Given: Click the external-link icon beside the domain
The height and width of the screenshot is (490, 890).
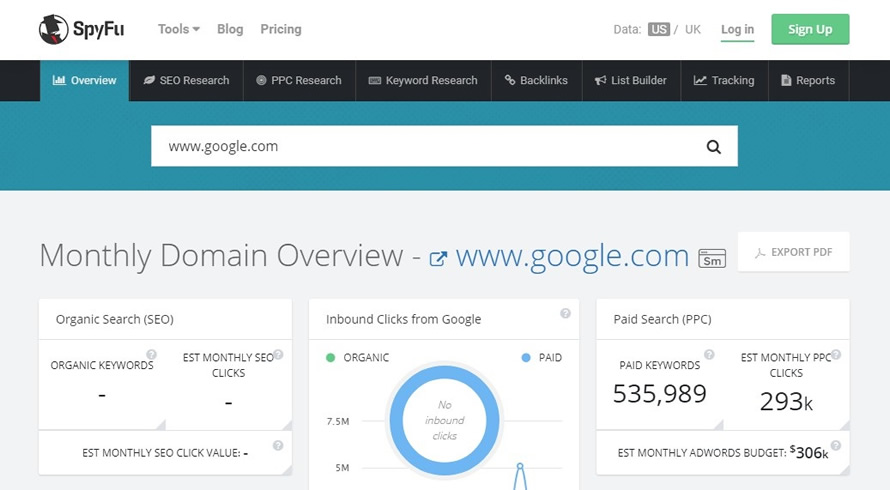Looking at the screenshot, I should coord(438,259).
